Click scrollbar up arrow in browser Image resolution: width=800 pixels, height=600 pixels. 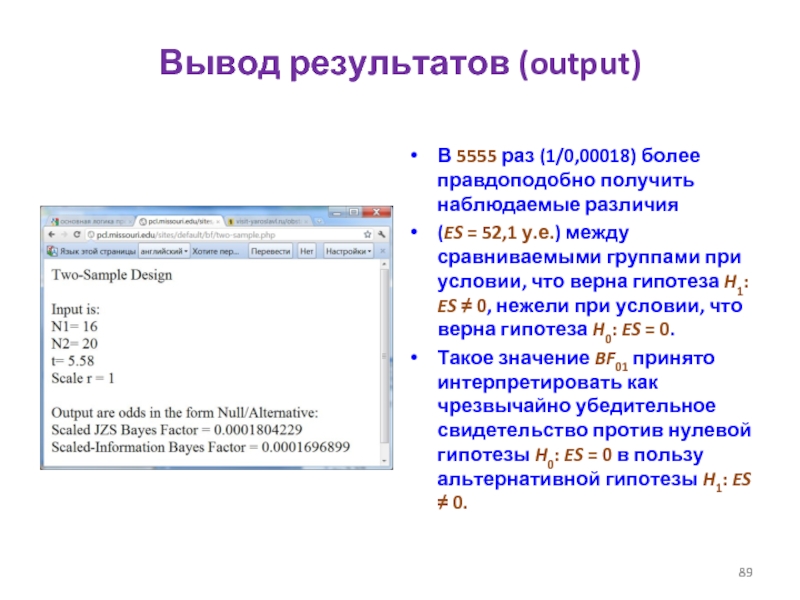pos(385,264)
